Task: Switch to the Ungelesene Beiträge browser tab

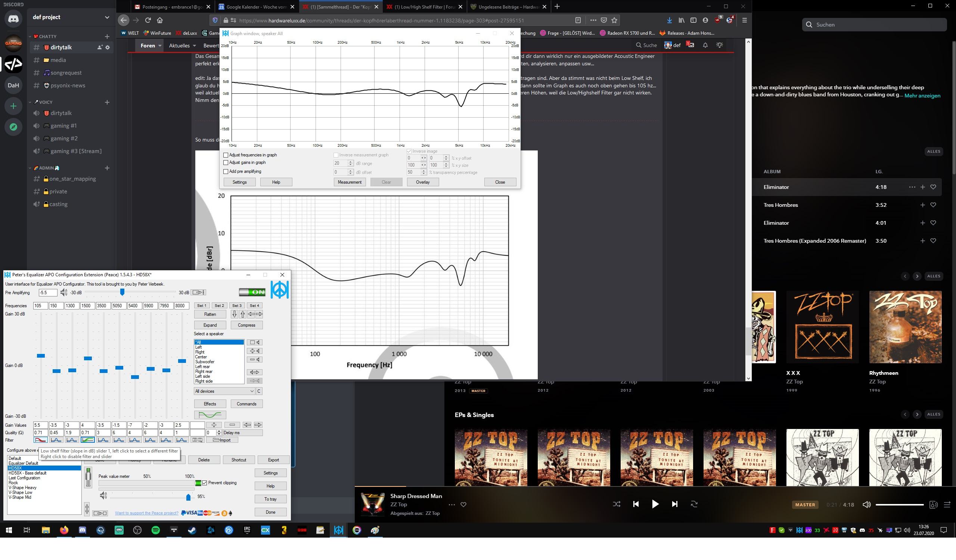Action: [x=509, y=7]
